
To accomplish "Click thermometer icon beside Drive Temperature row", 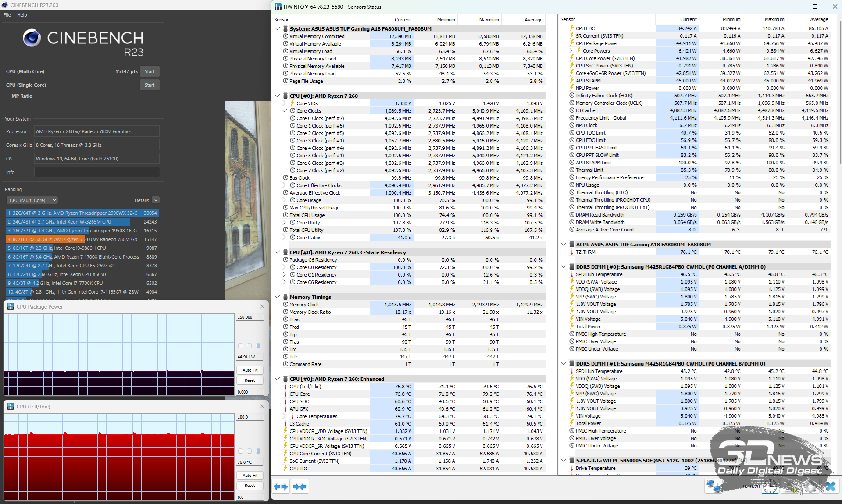I will [572, 469].
